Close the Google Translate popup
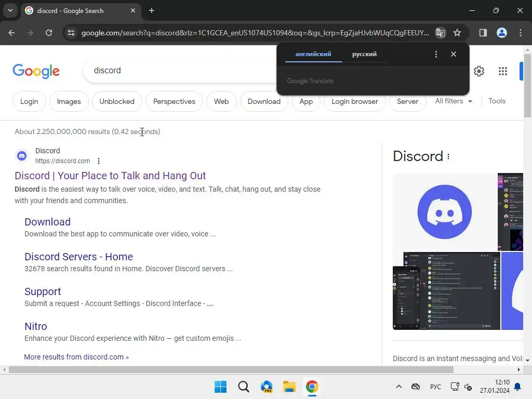 [453, 54]
